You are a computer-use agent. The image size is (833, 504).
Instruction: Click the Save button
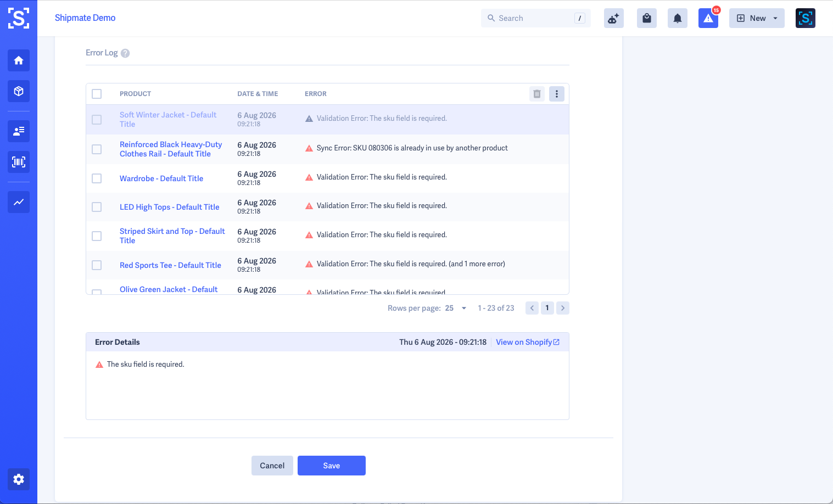(x=332, y=466)
